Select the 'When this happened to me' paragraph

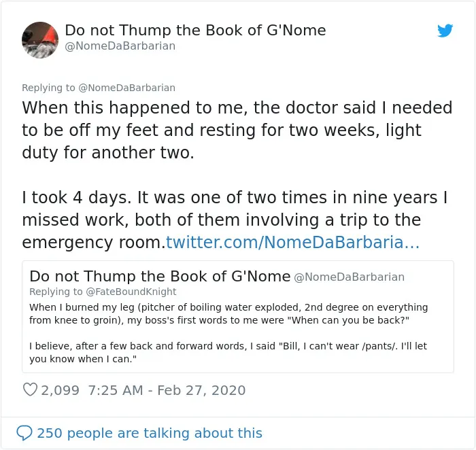point(237,130)
